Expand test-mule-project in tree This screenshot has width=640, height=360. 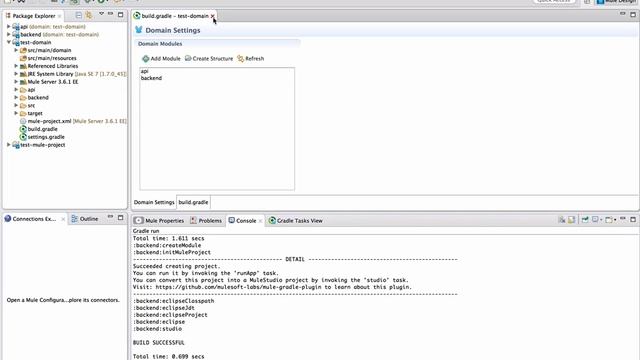click(x=8, y=145)
